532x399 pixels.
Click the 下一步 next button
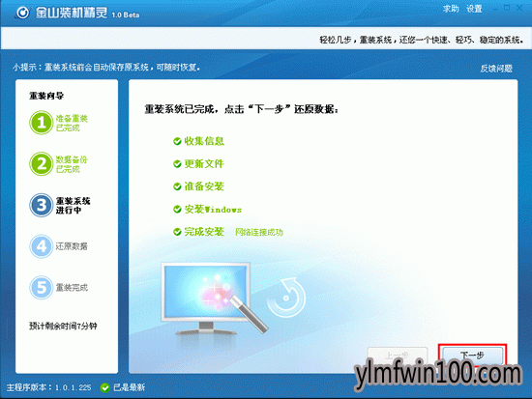(472, 356)
